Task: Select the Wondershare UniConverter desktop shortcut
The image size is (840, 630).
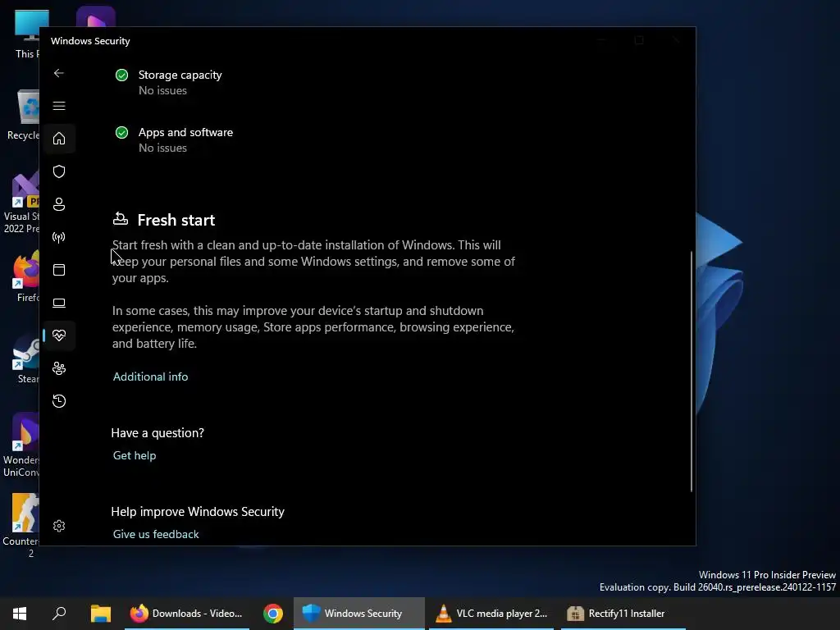Action: 21,445
